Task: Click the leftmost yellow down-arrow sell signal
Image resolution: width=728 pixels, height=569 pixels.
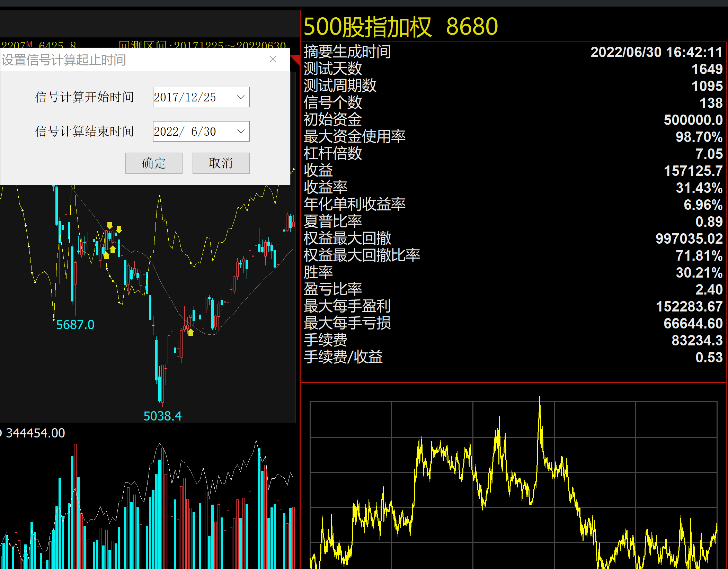Action: click(109, 225)
